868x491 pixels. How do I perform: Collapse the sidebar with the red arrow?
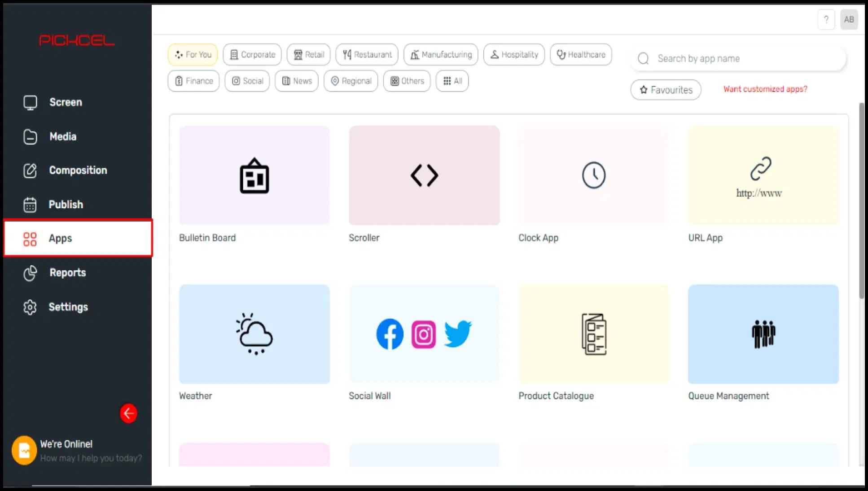point(128,413)
